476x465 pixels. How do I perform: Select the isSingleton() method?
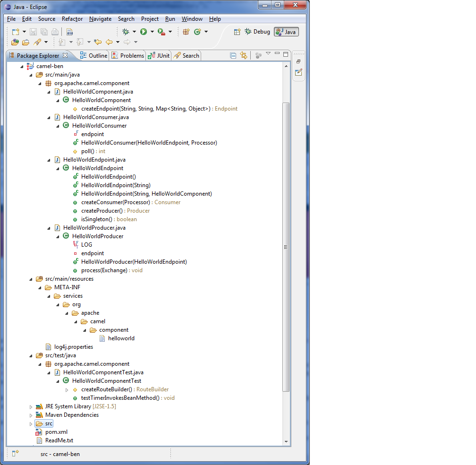click(105, 219)
